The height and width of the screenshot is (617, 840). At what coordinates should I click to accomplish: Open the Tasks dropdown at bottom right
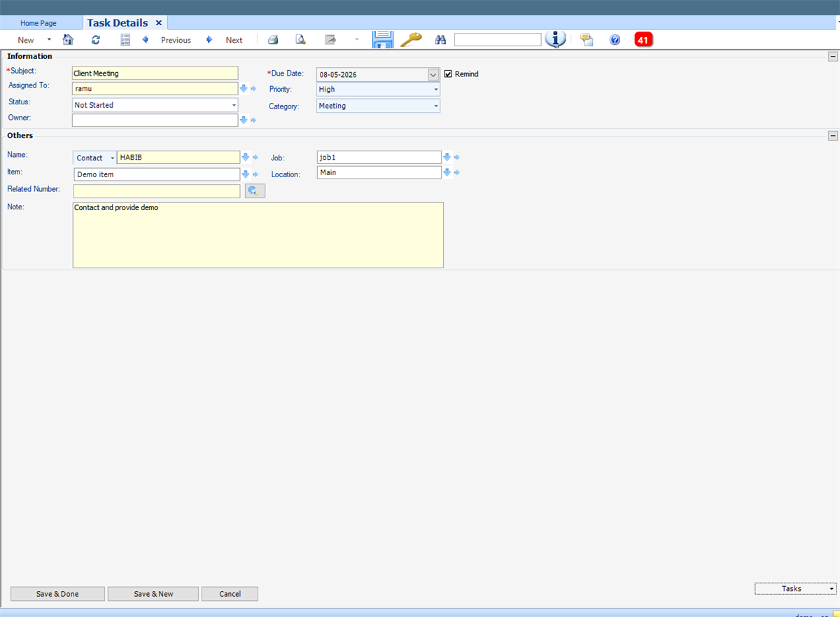[x=795, y=588]
